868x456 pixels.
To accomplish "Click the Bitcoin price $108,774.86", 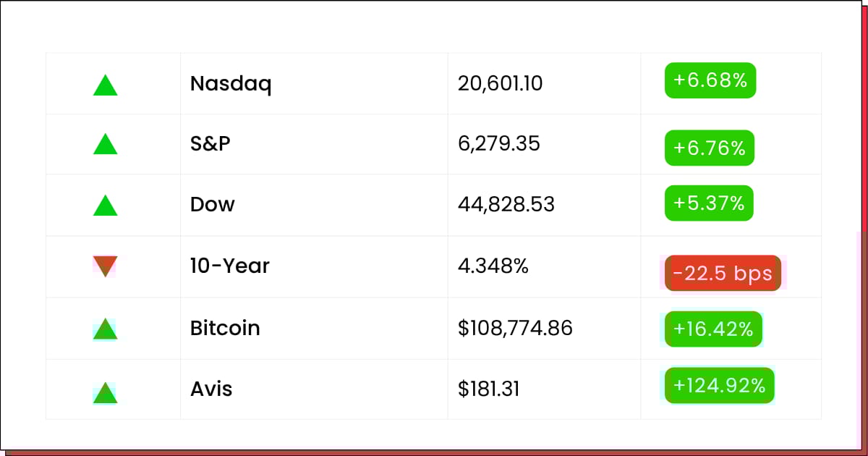I will pyautogui.click(x=515, y=329).
